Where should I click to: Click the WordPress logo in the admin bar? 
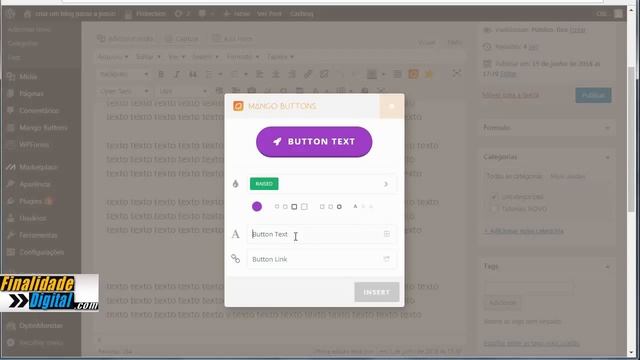point(11,13)
